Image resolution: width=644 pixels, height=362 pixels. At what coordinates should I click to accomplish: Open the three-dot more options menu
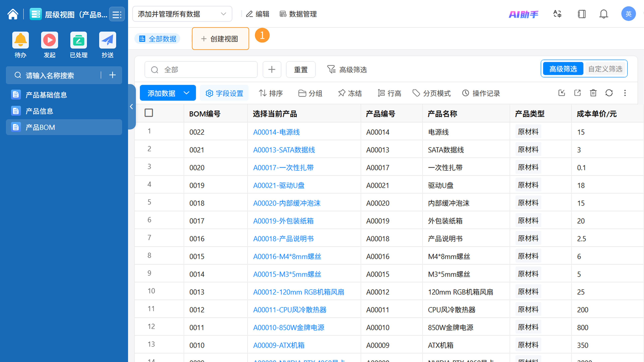coord(625,93)
